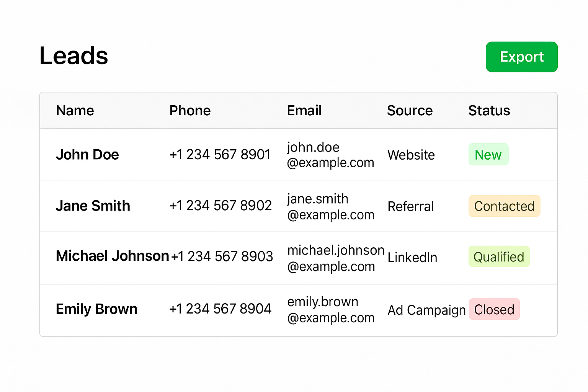Click the Closed status badge
Viewport: 588px width, 392px height.
(494, 309)
